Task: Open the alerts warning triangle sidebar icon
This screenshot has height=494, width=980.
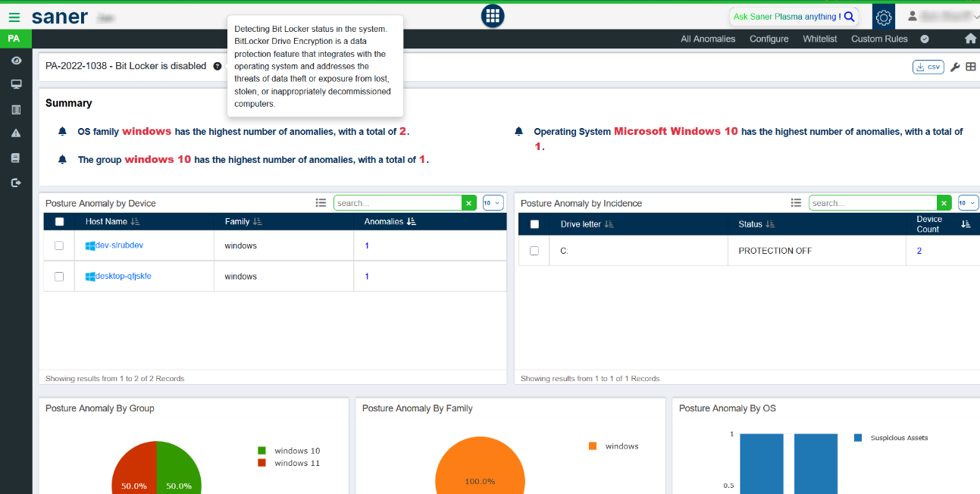Action: (16, 133)
